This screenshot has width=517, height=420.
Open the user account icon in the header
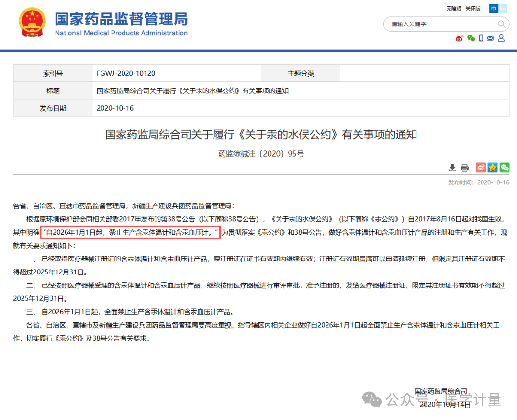click(501, 38)
